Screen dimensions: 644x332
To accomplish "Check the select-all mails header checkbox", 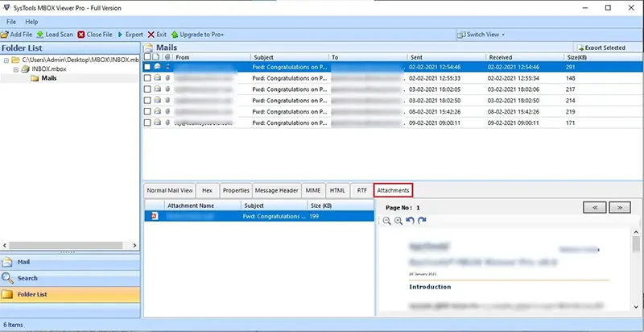I will tap(147, 57).
